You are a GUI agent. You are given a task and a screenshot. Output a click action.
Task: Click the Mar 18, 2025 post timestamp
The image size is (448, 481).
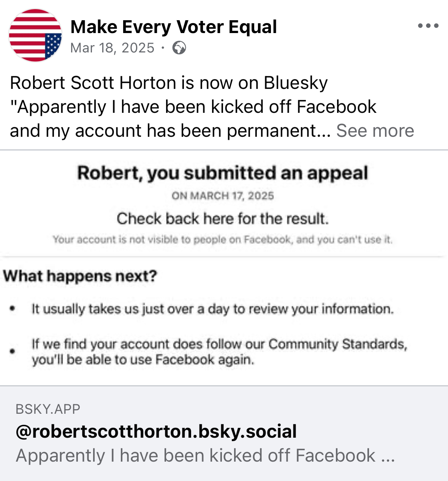point(112,48)
